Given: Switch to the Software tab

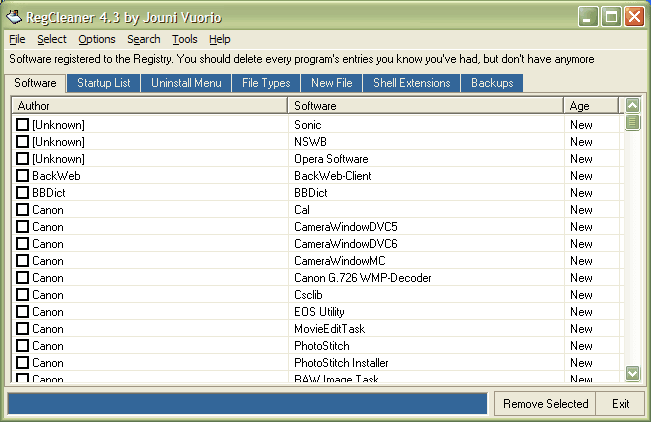Looking at the screenshot, I should (35, 83).
